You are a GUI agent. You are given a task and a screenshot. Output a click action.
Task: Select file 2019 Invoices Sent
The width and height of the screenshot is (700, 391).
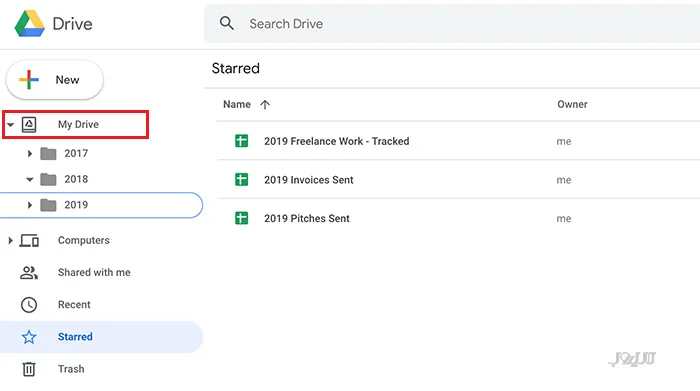pyautogui.click(x=308, y=180)
